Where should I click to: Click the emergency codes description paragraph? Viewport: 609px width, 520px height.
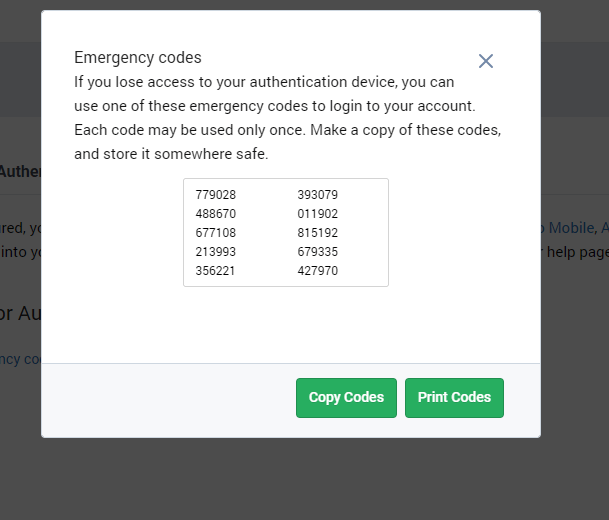coord(287,118)
